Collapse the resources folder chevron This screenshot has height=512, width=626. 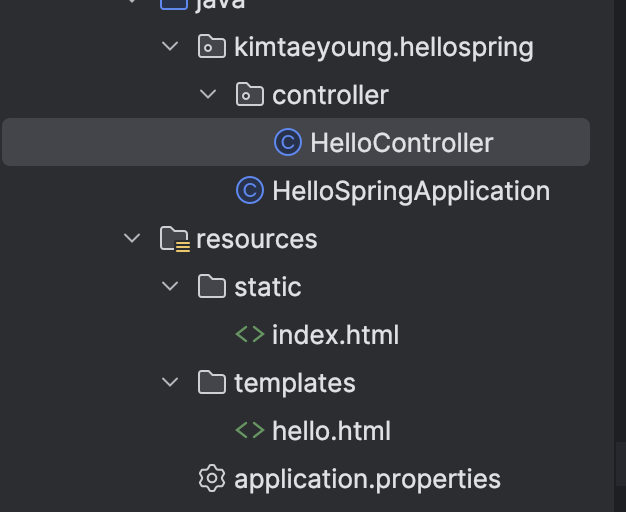click(x=132, y=239)
